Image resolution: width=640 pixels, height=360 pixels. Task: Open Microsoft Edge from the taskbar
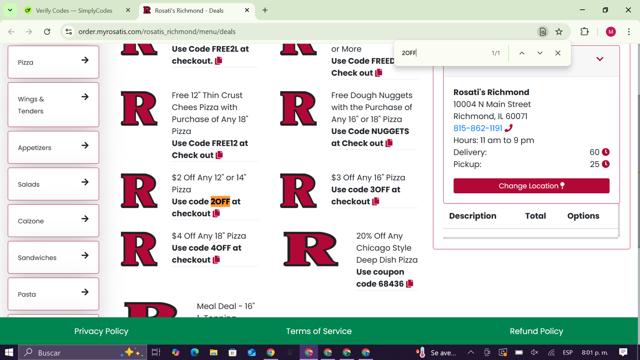click(x=194, y=352)
